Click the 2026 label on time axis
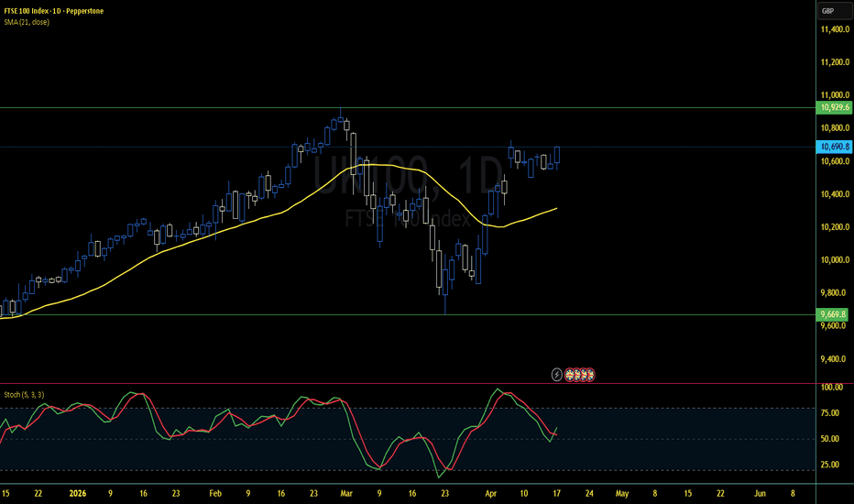This screenshot has height=504, width=854. click(x=77, y=494)
